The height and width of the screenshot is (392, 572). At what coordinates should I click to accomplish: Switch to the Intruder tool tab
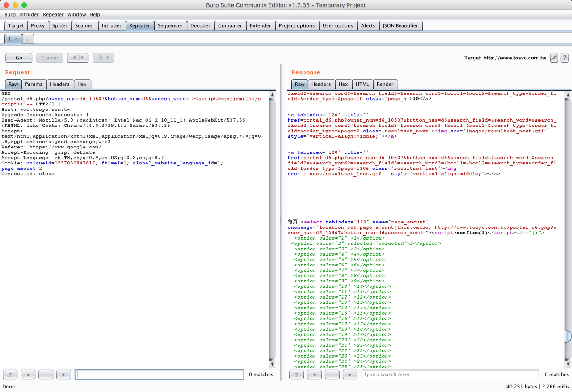(112, 25)
